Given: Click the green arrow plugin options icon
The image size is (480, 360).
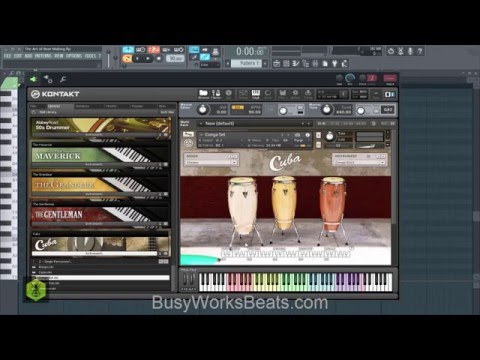Looking at the screenshot, I should 33,79.
